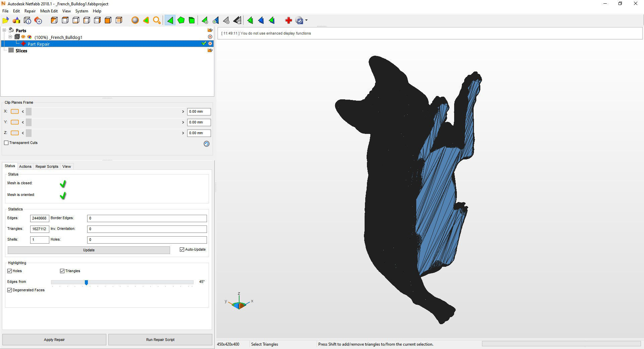644x349 pixels.
Task: Enable the Transparent Cuts checkbox
Action: (x=6, y=143)
